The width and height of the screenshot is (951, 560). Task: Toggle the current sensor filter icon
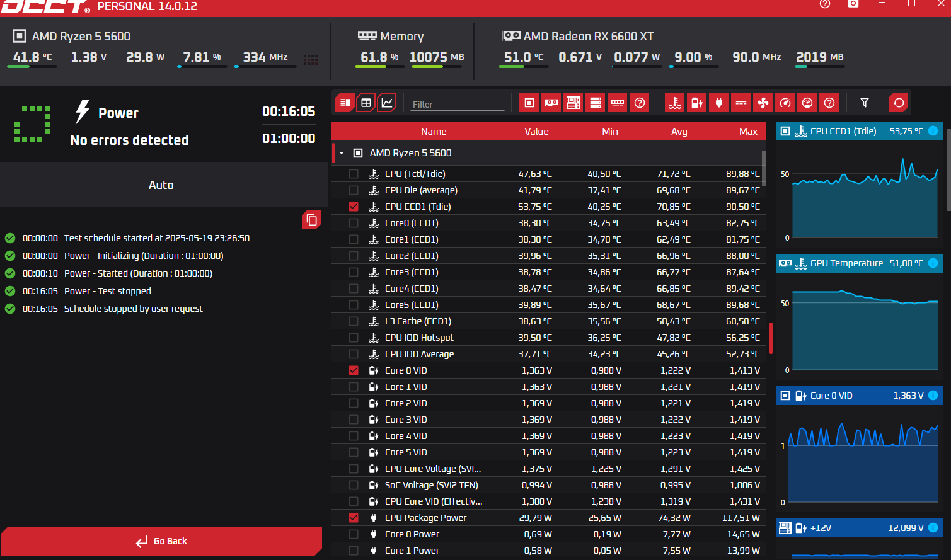pyautogui.click(x=741, y=103)
